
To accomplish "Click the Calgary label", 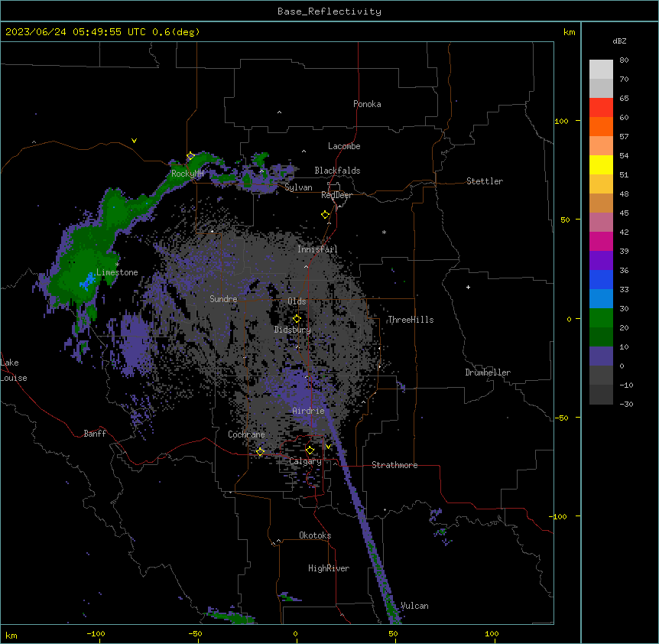I will point(305,461).
